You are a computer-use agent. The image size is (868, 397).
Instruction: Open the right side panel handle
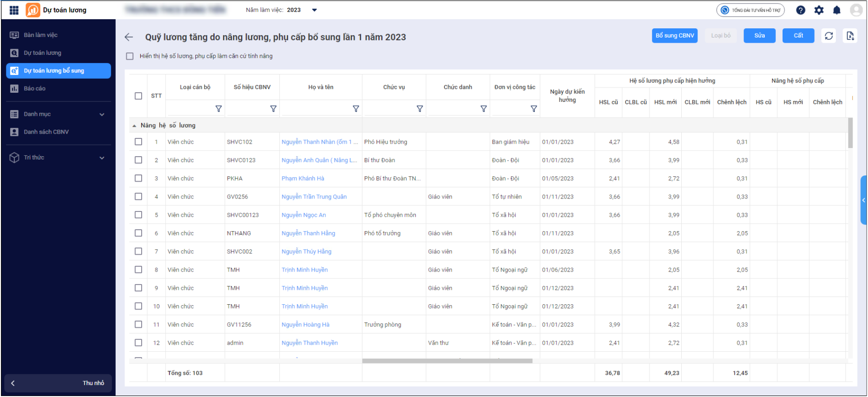tap(864, 200)
